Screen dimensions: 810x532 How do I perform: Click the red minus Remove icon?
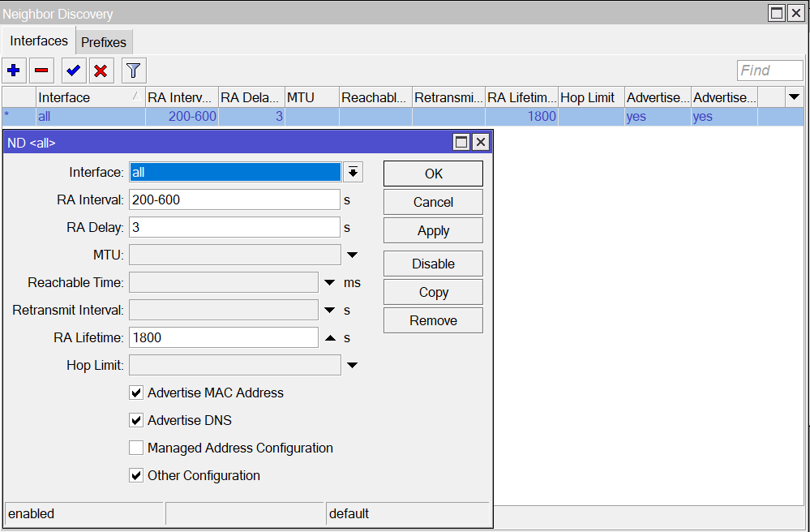[x=41, y=71]
